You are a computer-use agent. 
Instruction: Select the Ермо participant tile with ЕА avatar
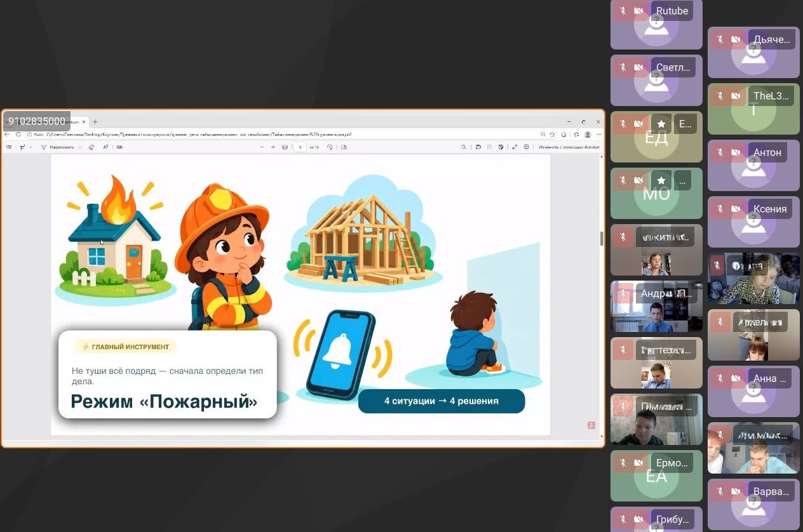[656, 475]
